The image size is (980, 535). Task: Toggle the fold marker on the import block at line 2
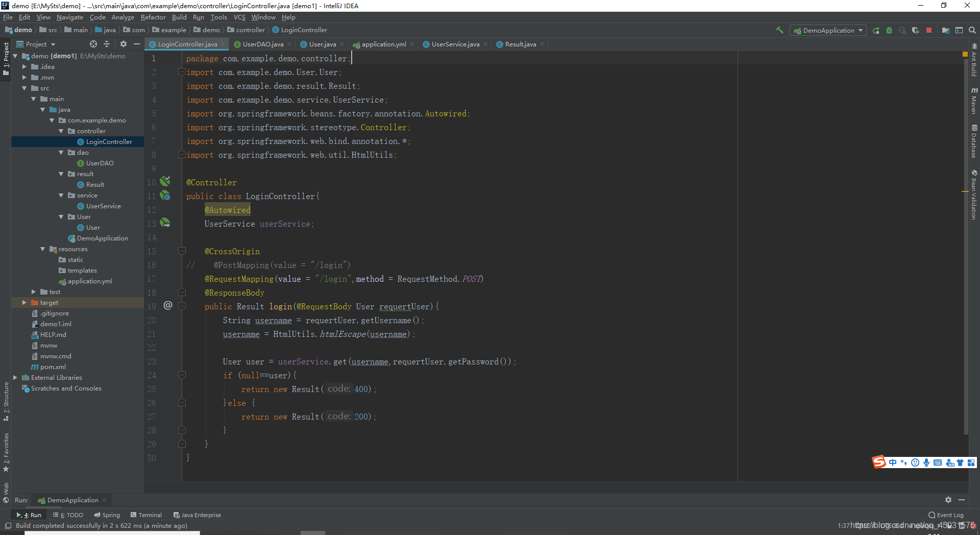[x=181, y=72]
